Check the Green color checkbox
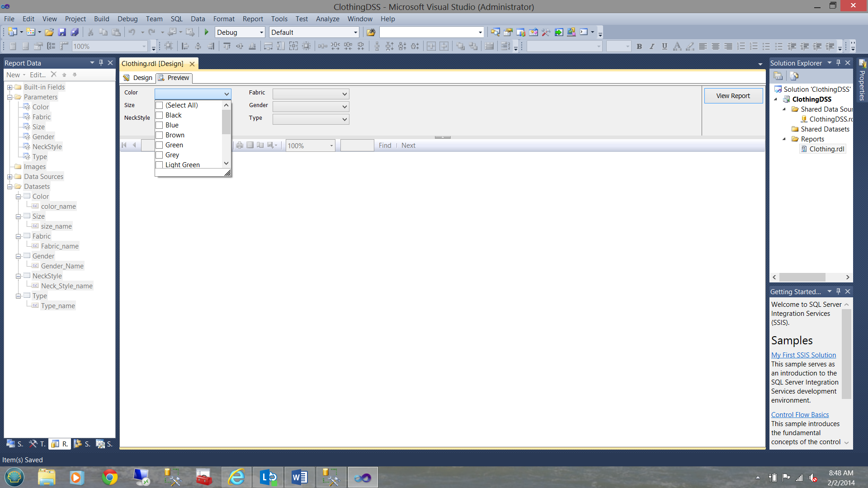Viewport: 868px width, 488px height. (x=159, y=145)
